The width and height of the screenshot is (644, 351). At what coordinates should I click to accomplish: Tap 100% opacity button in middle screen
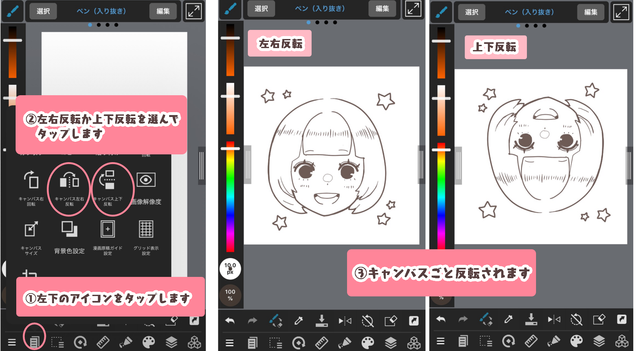230,295
